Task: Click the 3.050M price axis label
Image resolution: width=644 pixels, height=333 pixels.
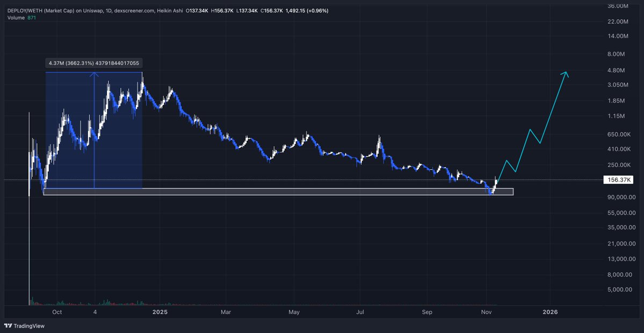Action: tap(619, 84)
